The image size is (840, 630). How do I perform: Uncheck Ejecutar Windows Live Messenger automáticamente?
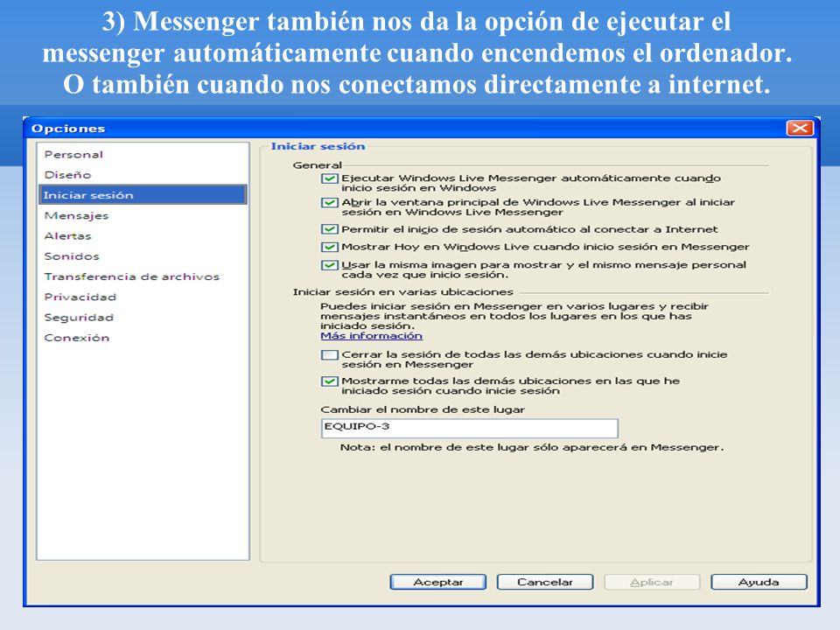coord(329,178)
